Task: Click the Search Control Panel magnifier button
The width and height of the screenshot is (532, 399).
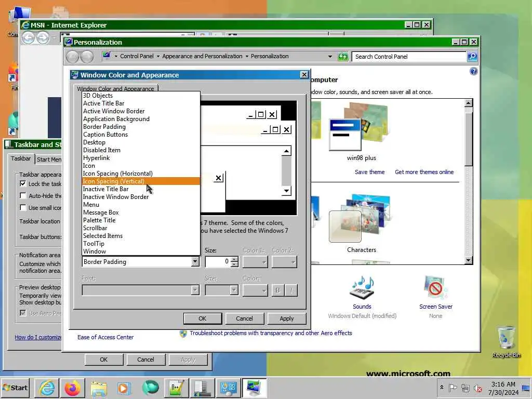Action: click(472, 56)
